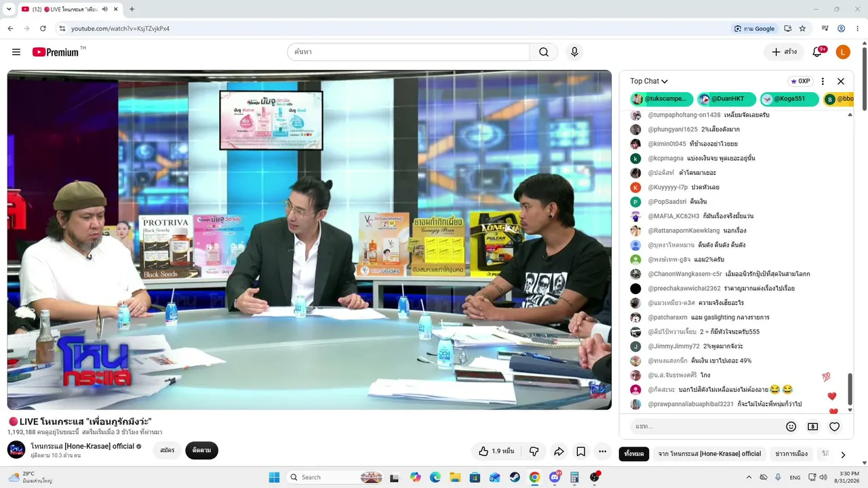
Task: Go back in Chrome navigation
Action: (x=10, y=28)
